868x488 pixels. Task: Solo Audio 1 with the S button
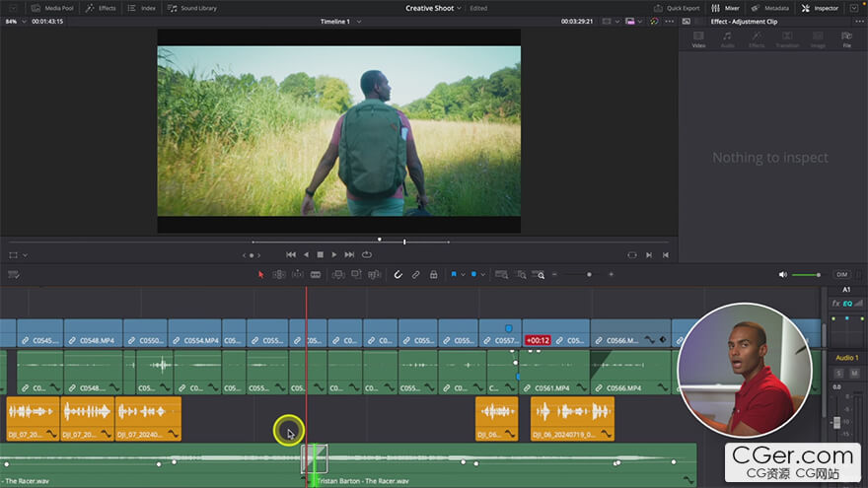(838, 374)
